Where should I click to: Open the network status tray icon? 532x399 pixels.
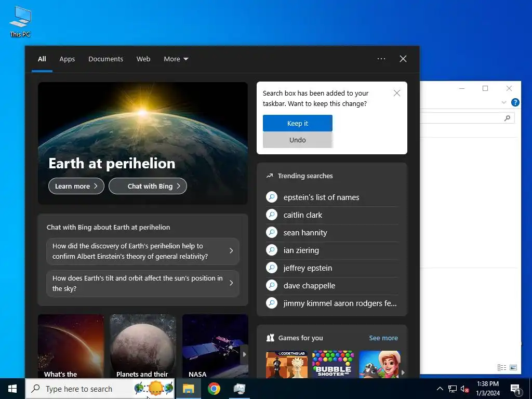(453, 389)
